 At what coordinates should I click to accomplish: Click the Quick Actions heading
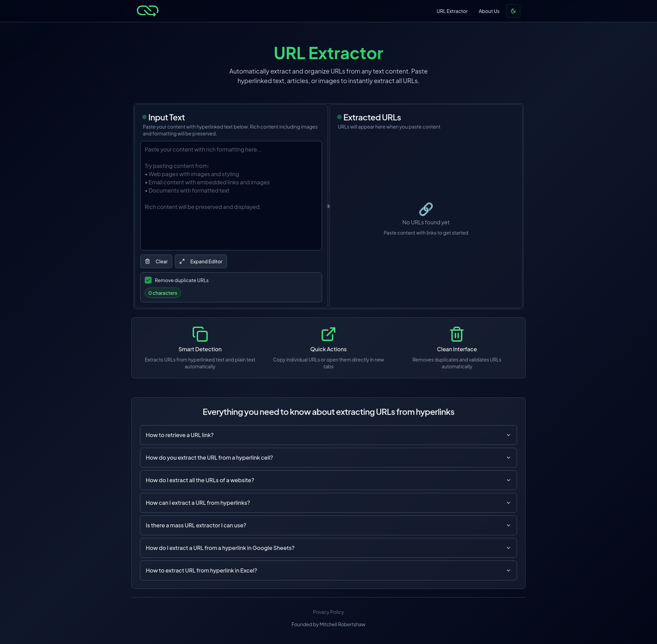click(328, 349)
